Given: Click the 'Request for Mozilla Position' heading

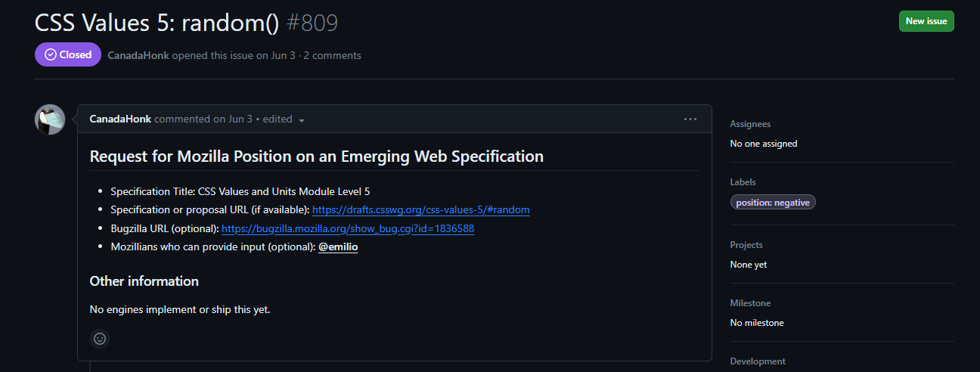Looking at the screenshot, I should 317,157.
